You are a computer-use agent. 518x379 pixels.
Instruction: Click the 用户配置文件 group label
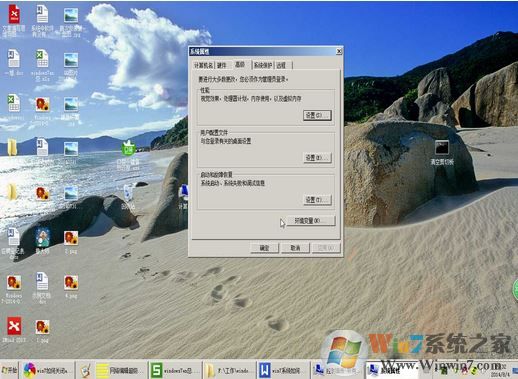click(x=214, y=132)
